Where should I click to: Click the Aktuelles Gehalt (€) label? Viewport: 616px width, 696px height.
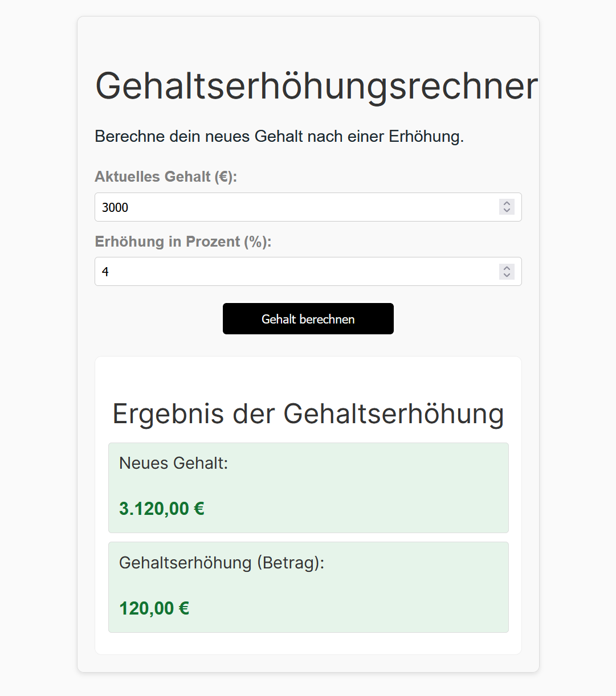point(166,177)
